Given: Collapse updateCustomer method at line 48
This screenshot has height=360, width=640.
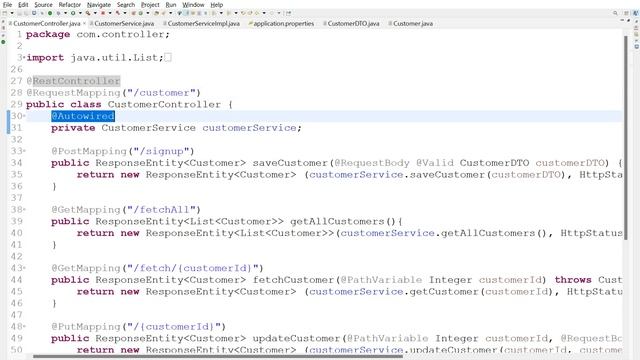Looking at the screenshot, I should point(24,327).
